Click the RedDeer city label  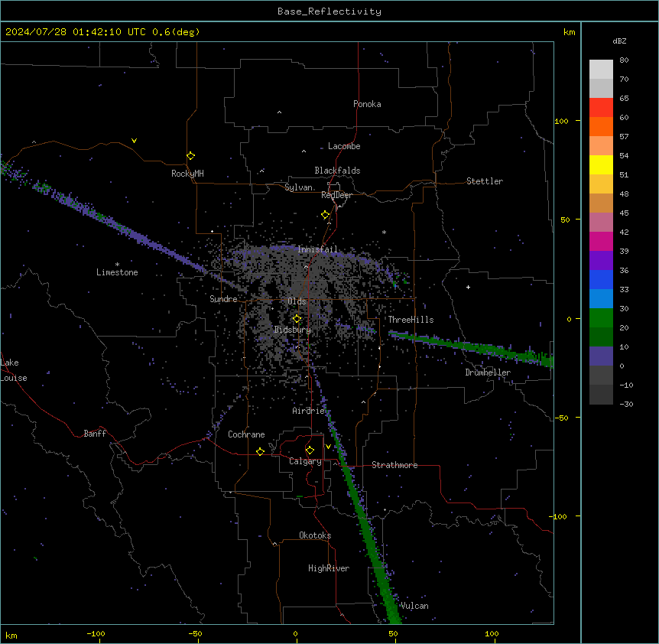pyautogui.click(x=336, y=195)
